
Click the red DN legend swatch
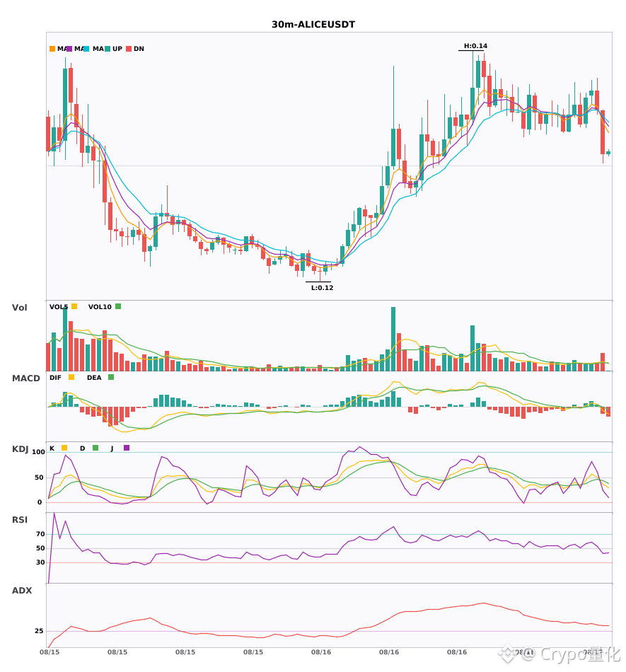coord(129,49)
